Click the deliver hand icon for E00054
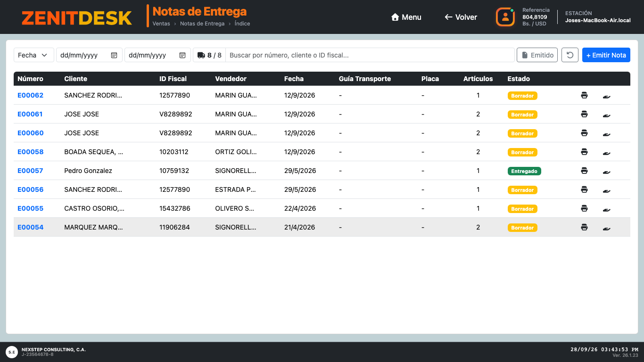Viewport: 644px width, 362px height. (607, 229)
